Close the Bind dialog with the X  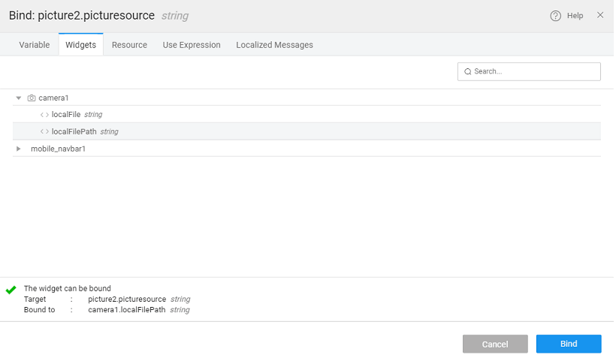coord(600,15)
